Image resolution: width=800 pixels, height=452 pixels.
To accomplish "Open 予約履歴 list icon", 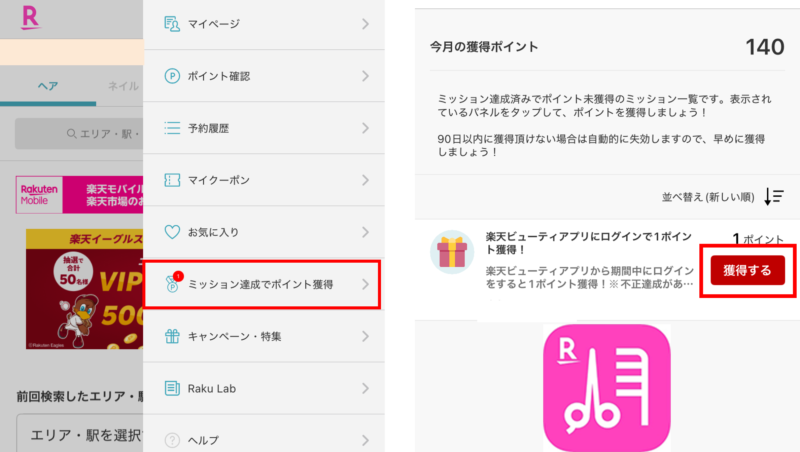I will [172, 128].
